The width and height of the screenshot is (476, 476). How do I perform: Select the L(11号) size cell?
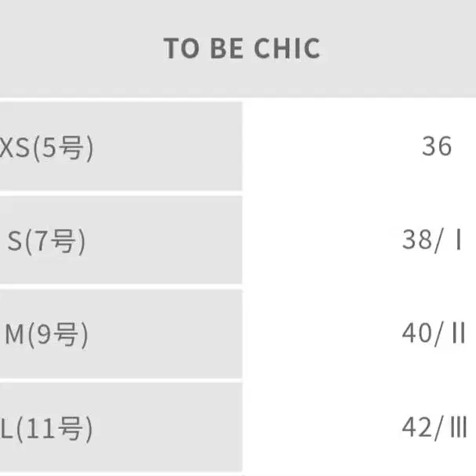(47, 429)
